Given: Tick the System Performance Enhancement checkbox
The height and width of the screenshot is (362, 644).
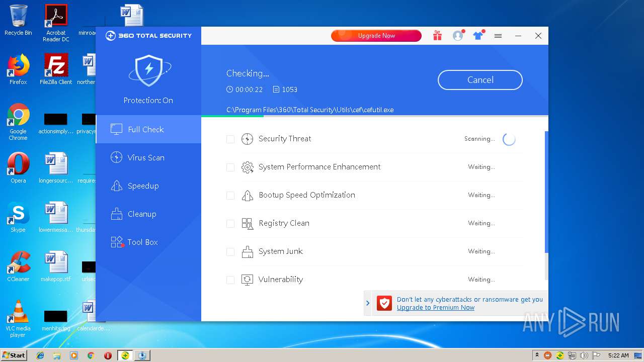Looking at the screenshot, I should (230, 167).
